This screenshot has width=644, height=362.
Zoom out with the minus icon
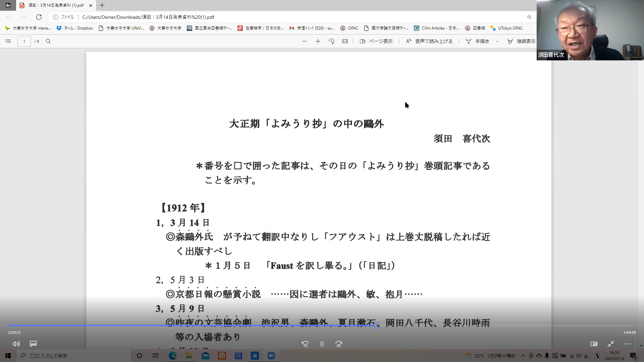[x=305, y=41]
